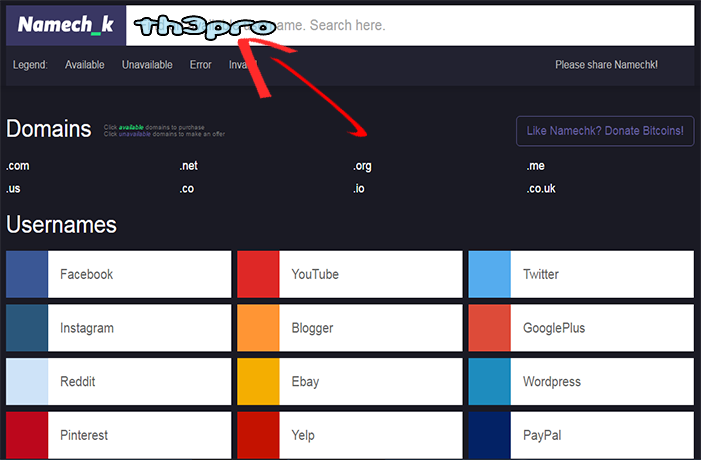Check the .us domain

pyautogui.click(x=13, y=188)
